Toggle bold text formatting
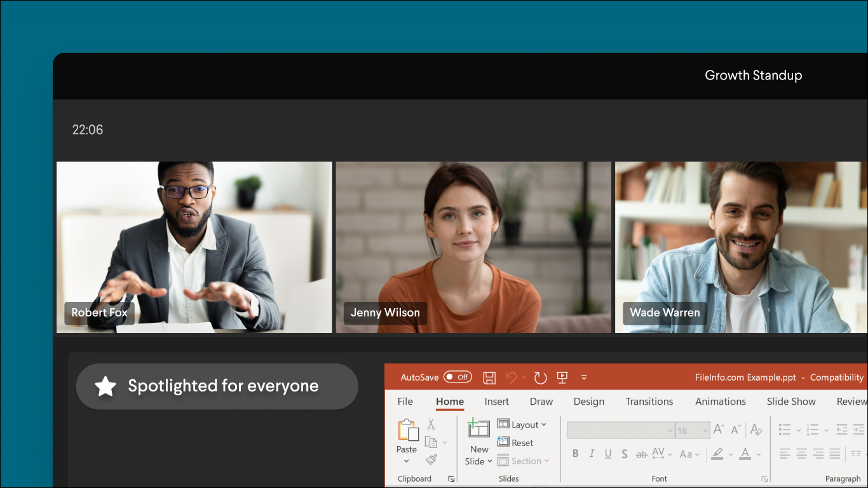 [575, 454]
